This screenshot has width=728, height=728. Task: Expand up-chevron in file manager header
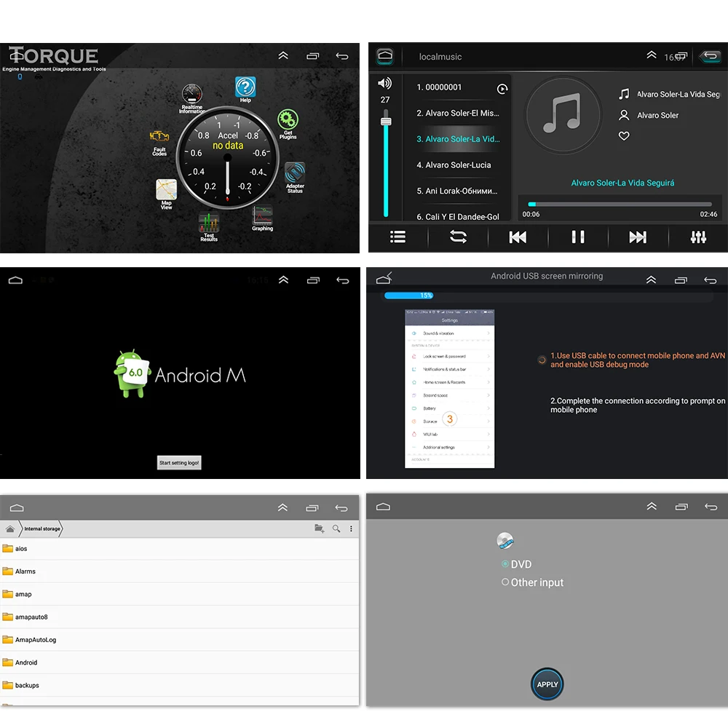282,508
